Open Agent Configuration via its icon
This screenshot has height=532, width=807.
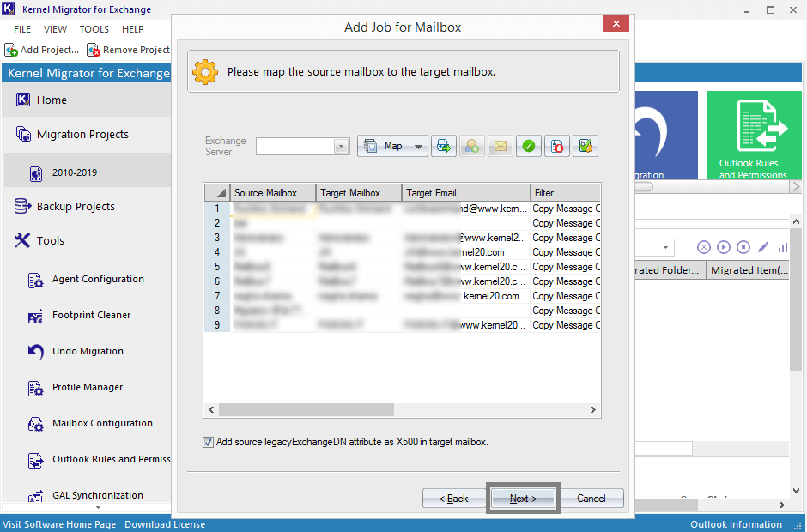click(x=35, y=281)
